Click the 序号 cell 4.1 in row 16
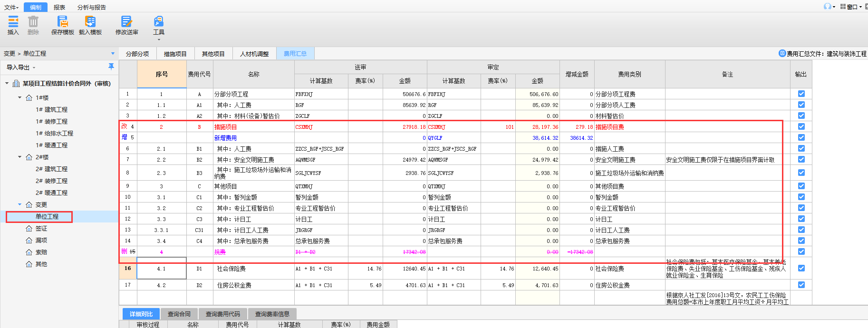868x328 pixels. coord(162,269)
